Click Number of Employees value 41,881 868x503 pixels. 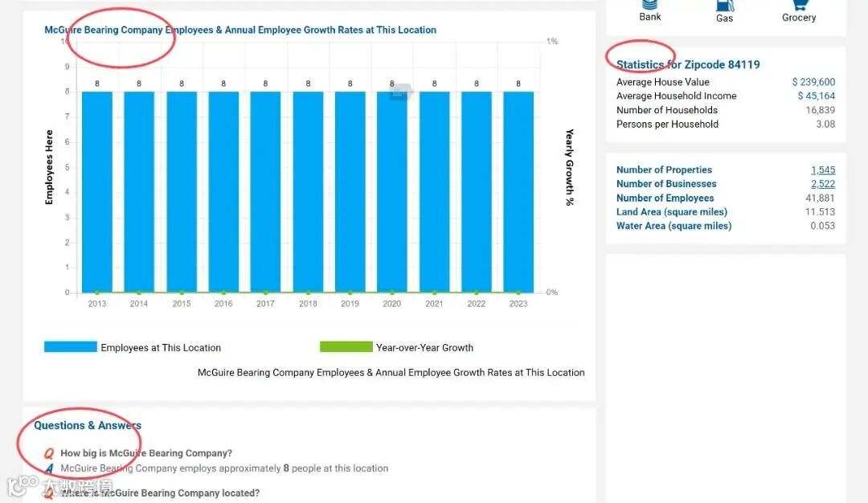coord(821,198)
